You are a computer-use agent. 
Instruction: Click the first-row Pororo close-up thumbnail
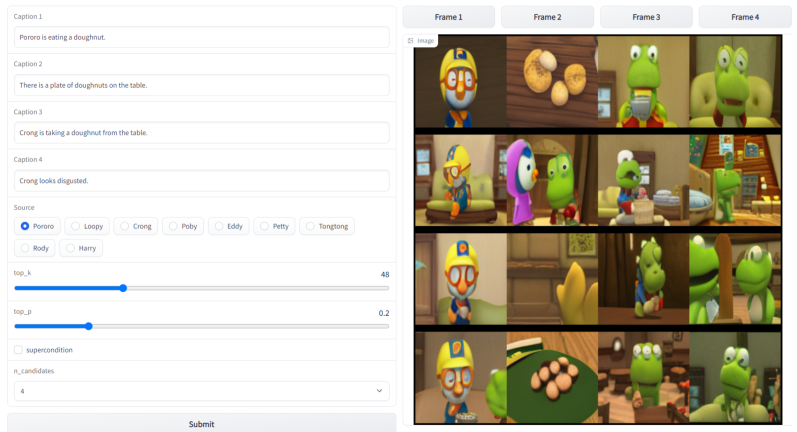[x=461, y=81]
